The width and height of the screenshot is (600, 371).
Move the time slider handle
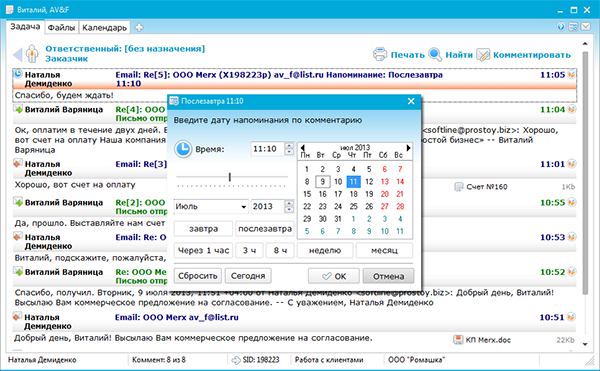tap(230, 177)
